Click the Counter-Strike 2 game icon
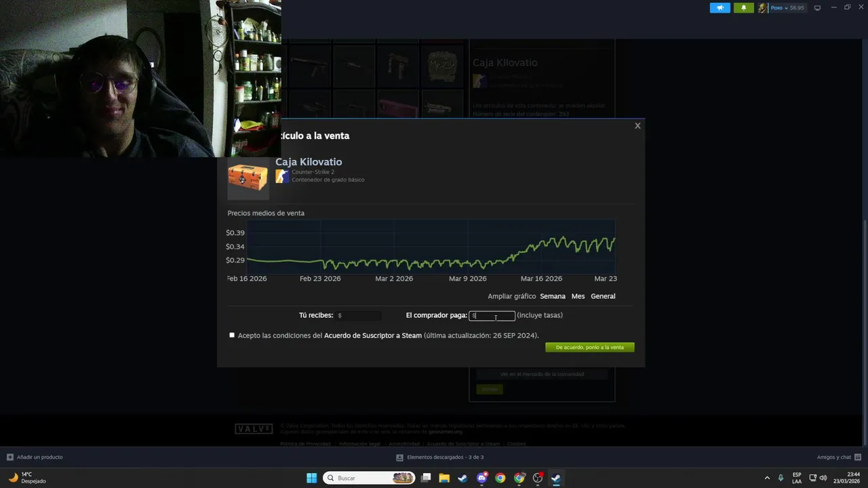Viewport: 868px width, 488px height. pyautogui.click(x=282, y=176)
